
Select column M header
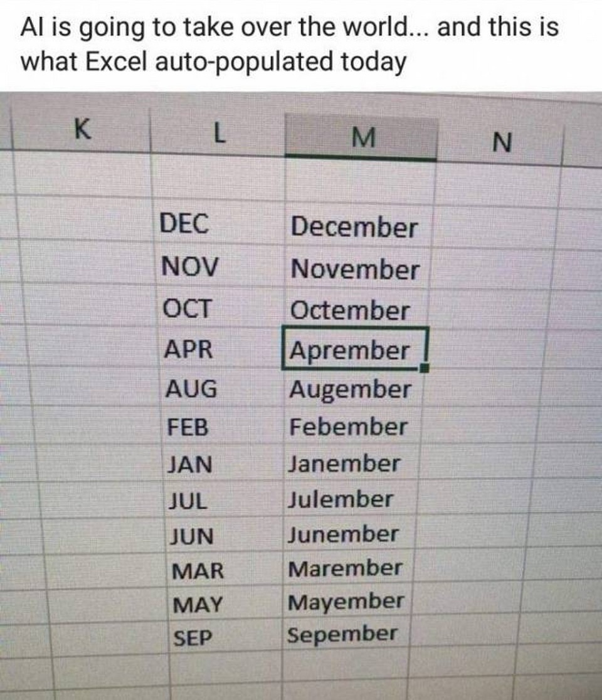361,137
